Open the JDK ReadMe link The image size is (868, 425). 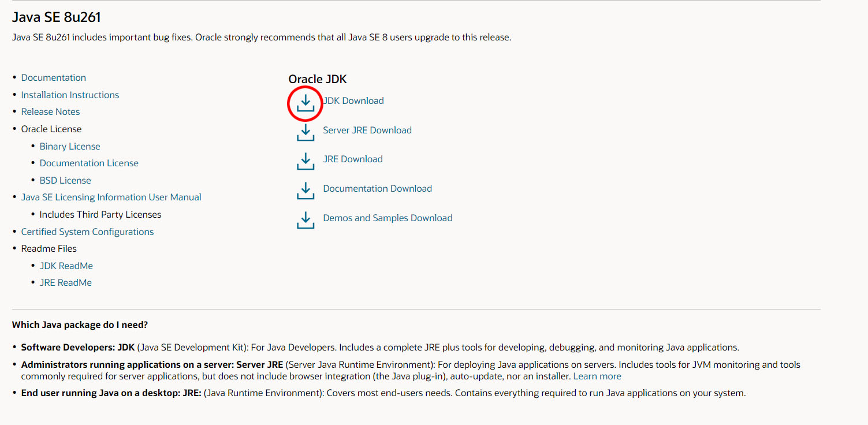pyautogui.click(x=66, y=266)
